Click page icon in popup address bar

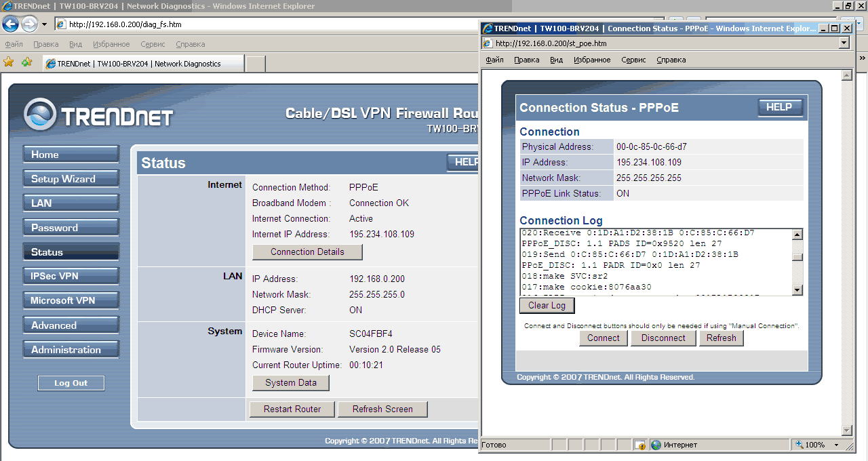tap(488, 43)
